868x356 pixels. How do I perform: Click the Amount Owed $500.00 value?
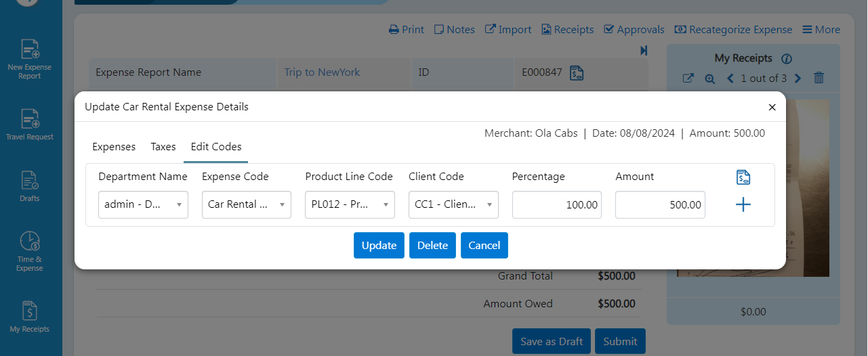(x=617, y=304)
